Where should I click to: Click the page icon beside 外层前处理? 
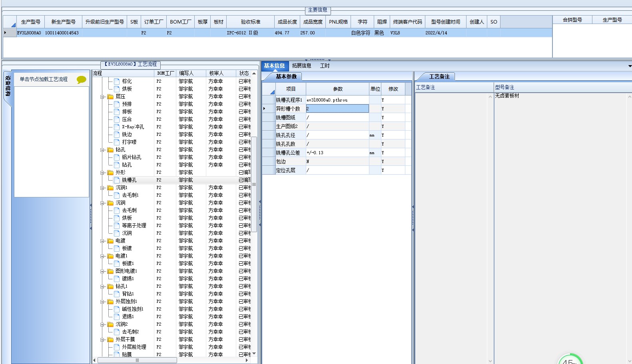[117, 347]
